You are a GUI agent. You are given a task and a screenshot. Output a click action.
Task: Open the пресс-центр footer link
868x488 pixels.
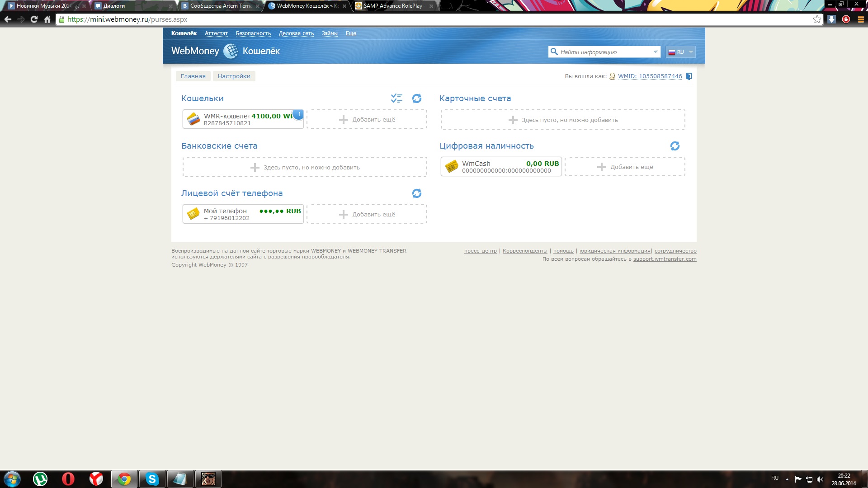(480, 251)
